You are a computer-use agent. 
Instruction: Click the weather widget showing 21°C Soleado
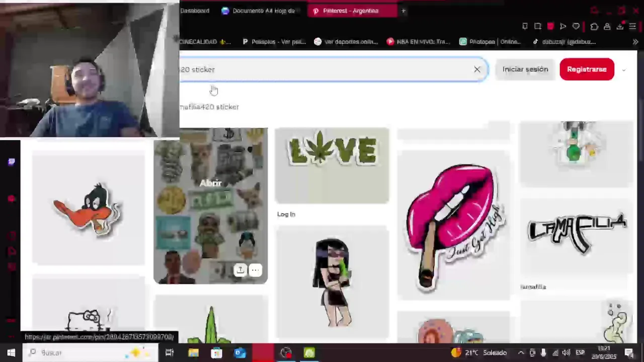point(478,352)
